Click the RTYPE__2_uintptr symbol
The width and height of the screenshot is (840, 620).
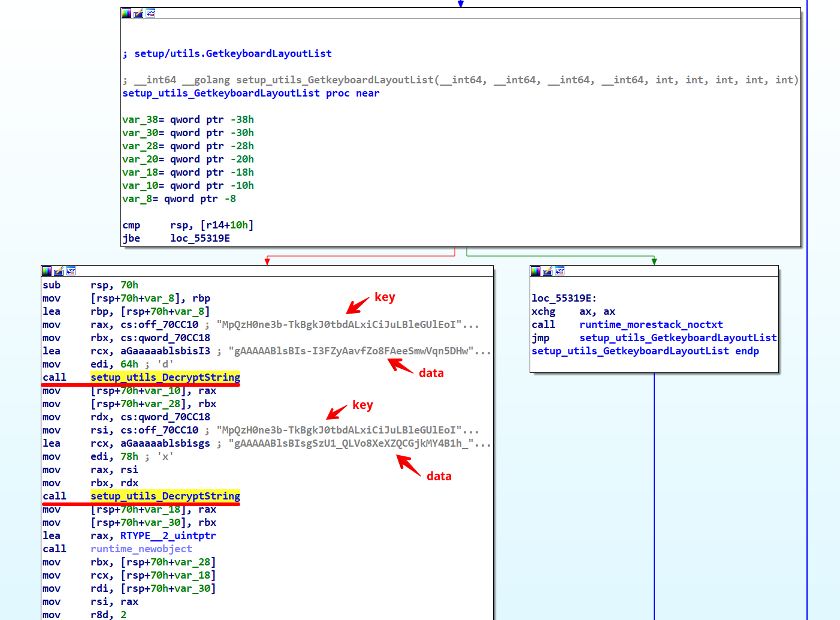tap(168, 535)
